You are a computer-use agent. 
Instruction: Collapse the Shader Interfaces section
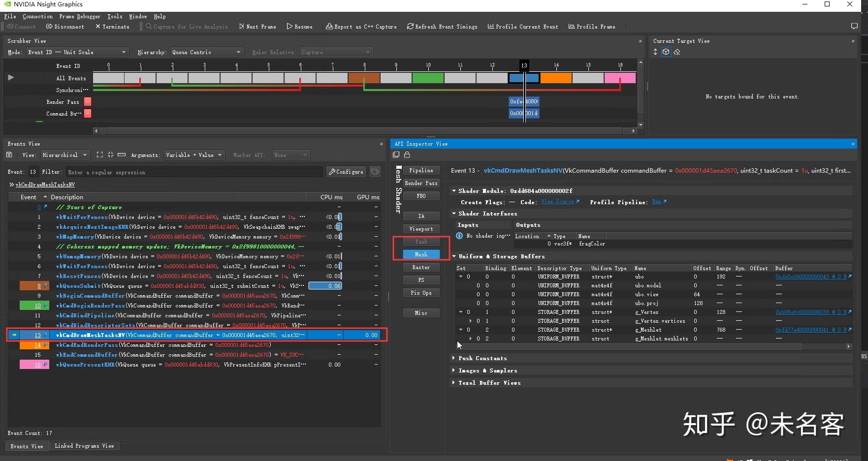click(x=453, y=214)
